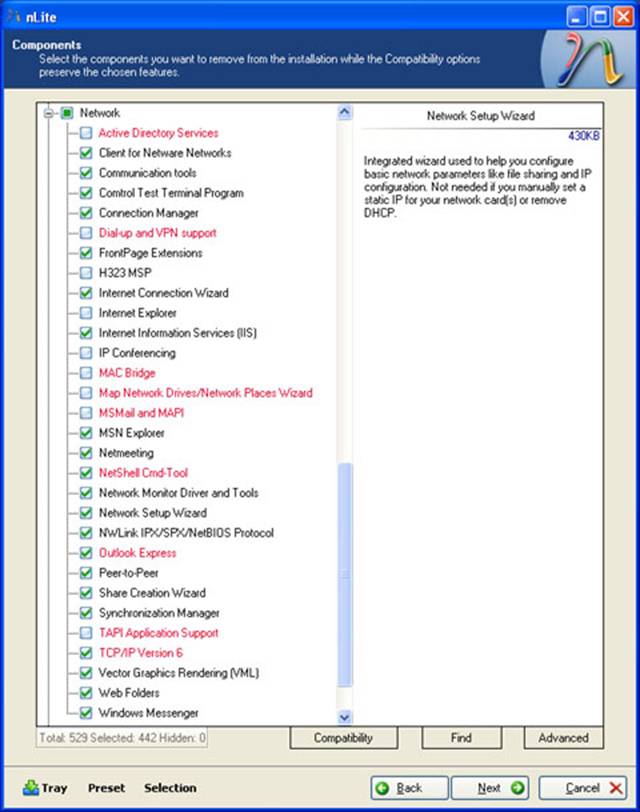Image resolution: width=640 pixels, height=812 pixels.
Task: Open the Advanced options button
Action: click(563, 738)
